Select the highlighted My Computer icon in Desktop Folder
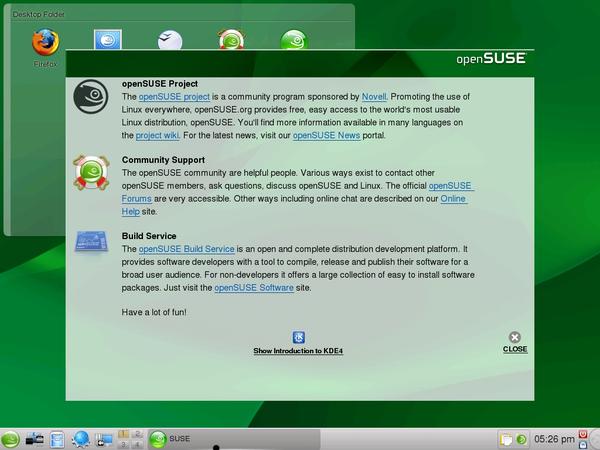The height and width of the screenshot is (450, 600). pyautogui.click(x=108, y=39)
